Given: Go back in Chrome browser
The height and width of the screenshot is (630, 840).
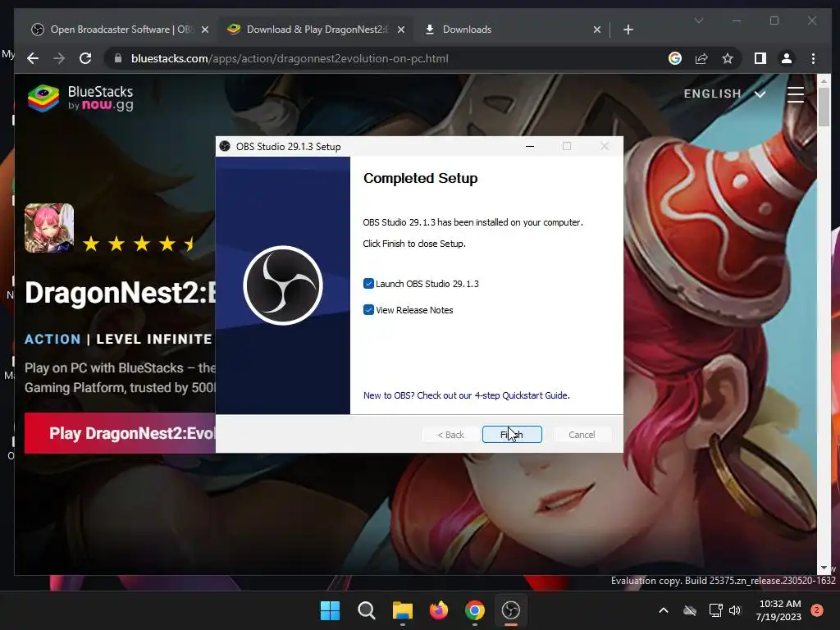Looking at the screenshot, I should (33, 58).
